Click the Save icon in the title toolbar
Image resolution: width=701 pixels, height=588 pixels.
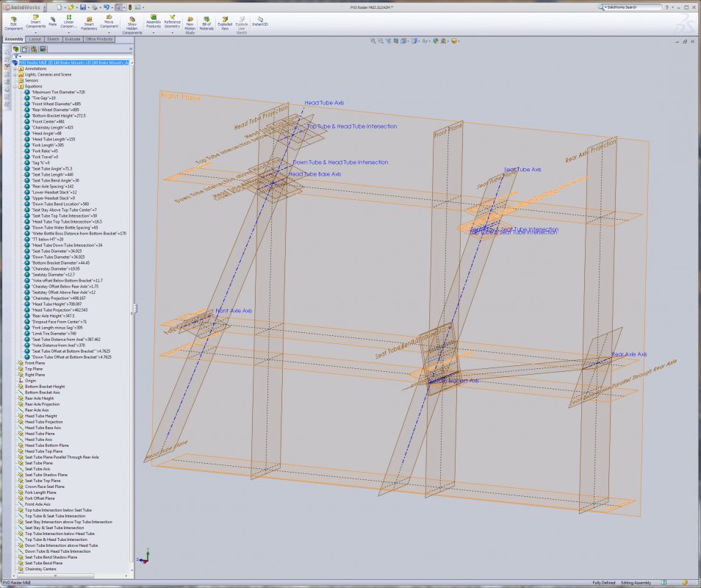point(82,7)
